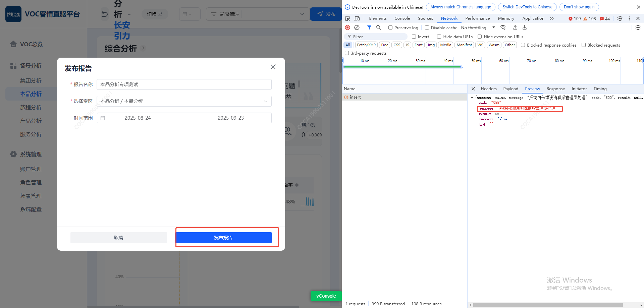Select the inspect element picker icon
The height and width of the screenshot is (308, 644).
[347, 18]
